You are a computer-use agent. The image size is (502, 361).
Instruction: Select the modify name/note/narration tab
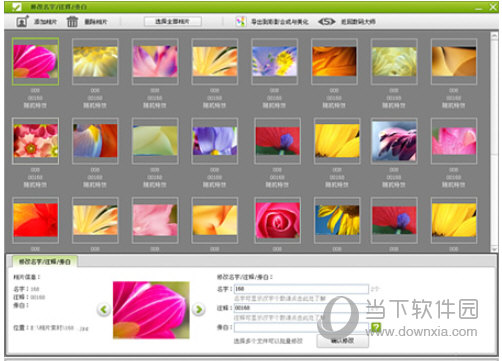pos(45,262)
